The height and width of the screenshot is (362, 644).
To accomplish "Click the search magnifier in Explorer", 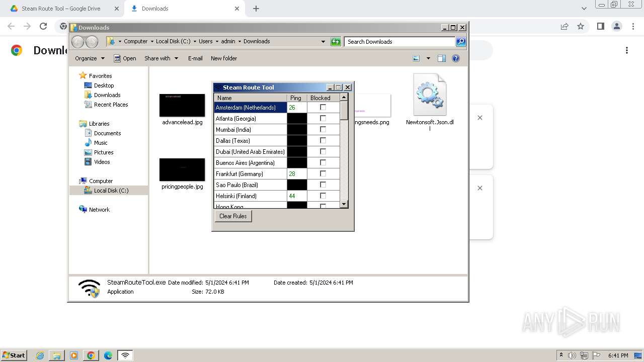I will pyautogui.click(x=461, y=42).
